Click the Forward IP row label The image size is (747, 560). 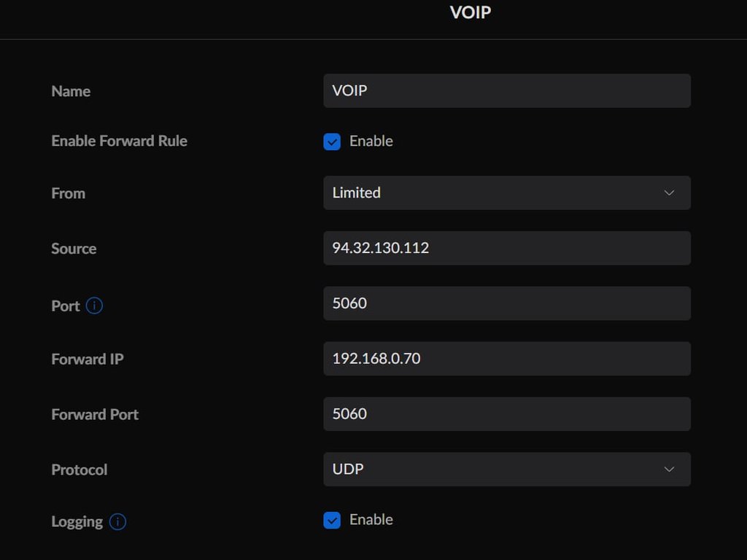point(87,359)
